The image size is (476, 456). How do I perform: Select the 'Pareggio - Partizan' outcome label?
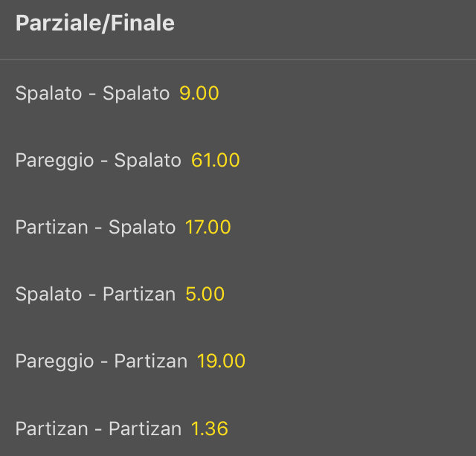click(101, 362)
